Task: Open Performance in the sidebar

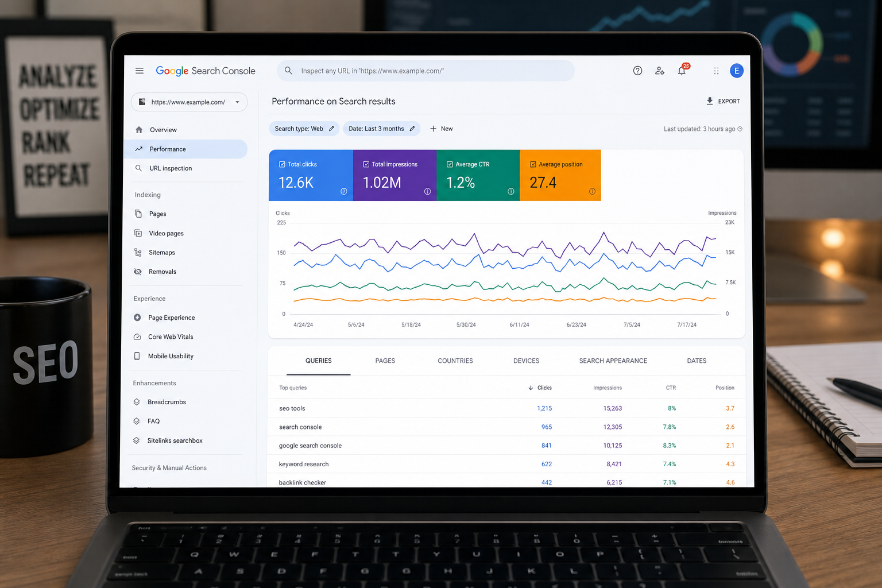Action: tap(185, 149)
